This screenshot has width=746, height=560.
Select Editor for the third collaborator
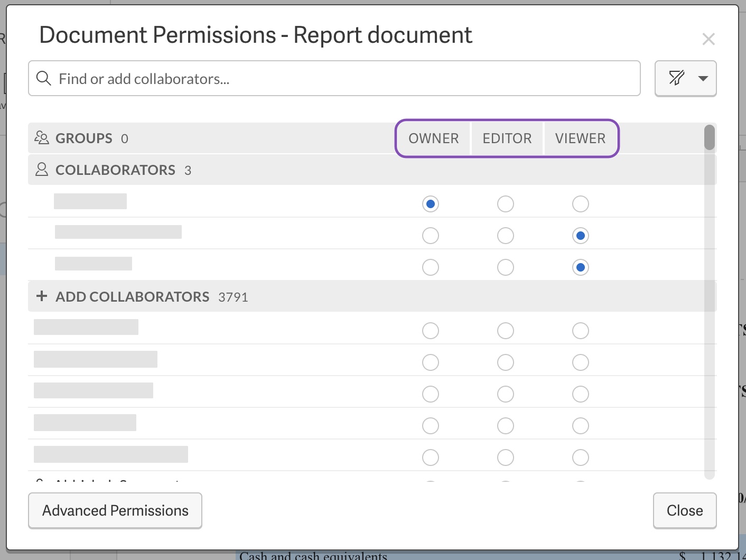[506, 267]
